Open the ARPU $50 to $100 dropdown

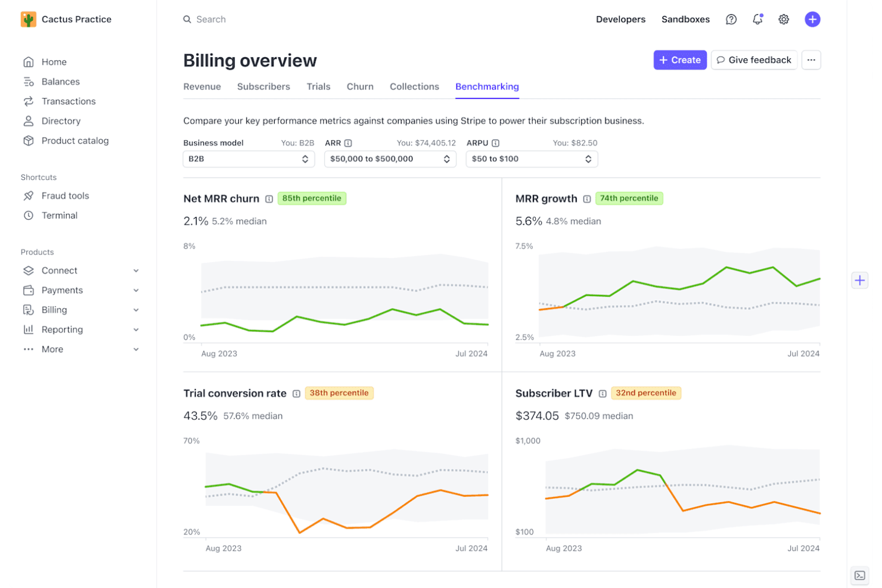(532, 159)
